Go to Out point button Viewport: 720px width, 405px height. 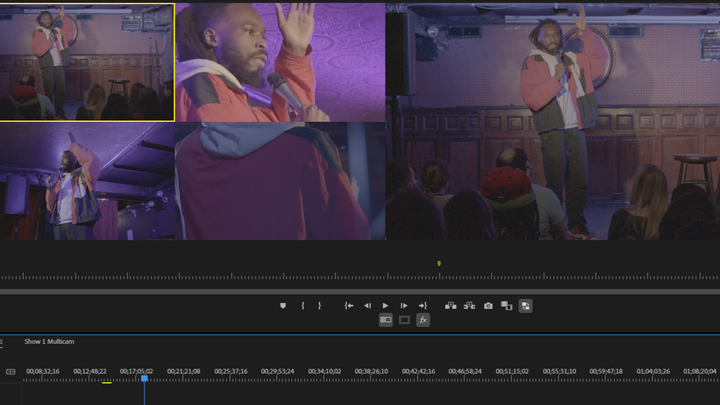pyautogui.click(x=423, y=306)
